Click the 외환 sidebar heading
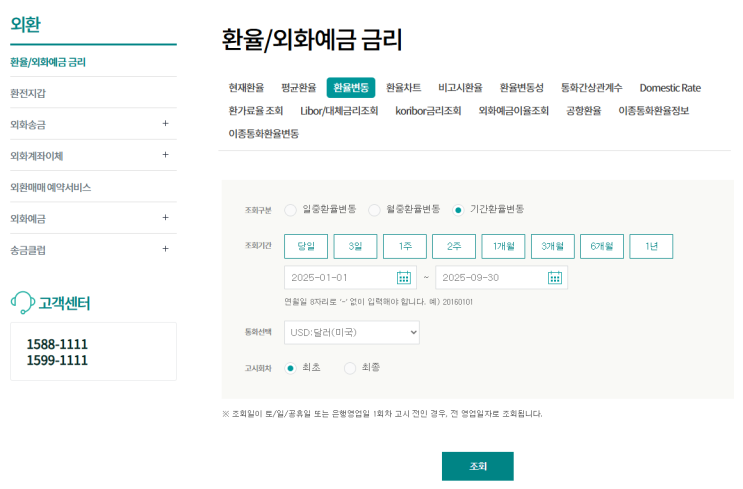This screenshot has width=743, height=489. pyautogui.click(x=26, y=24)
